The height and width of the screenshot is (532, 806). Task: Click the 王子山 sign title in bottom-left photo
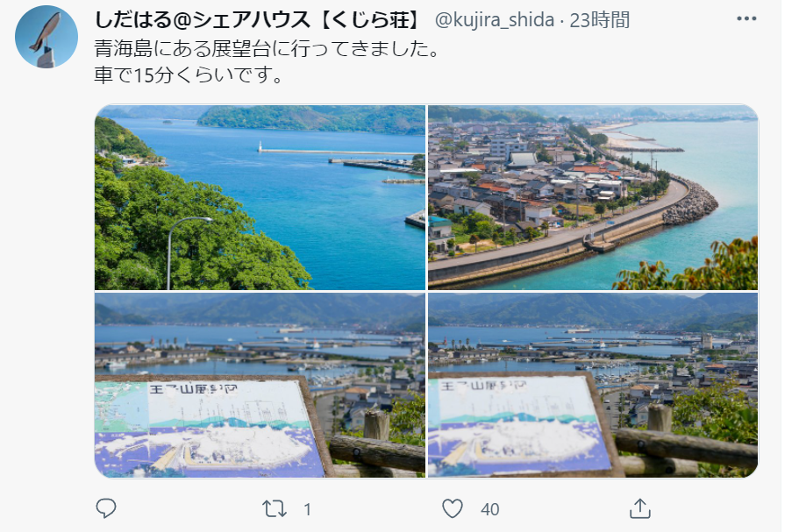(x=194, y=389)
